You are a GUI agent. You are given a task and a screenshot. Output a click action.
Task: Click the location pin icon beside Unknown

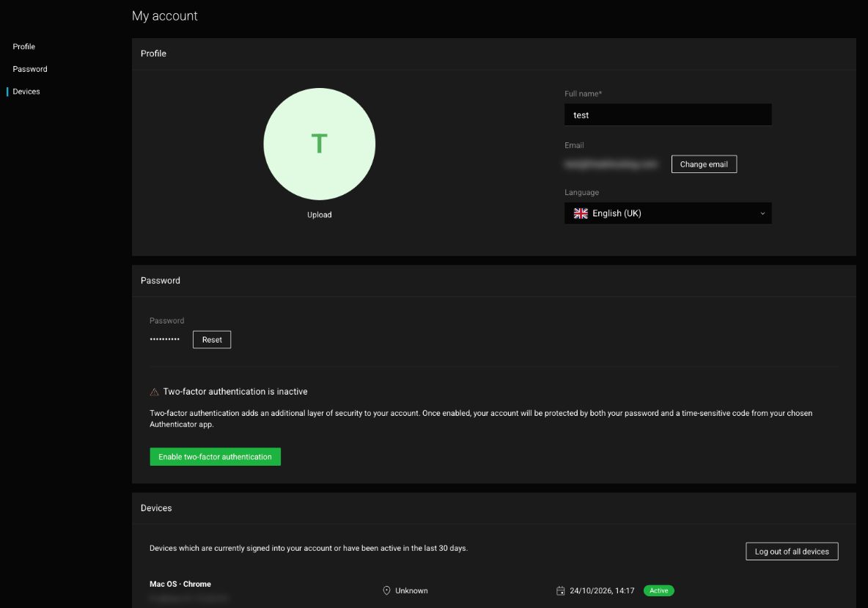point(387,591)
